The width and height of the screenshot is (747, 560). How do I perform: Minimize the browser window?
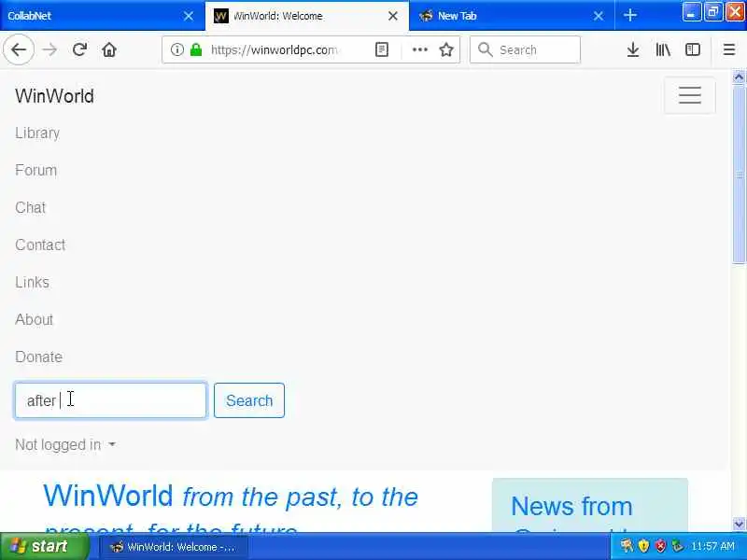(x=691, y=12)
